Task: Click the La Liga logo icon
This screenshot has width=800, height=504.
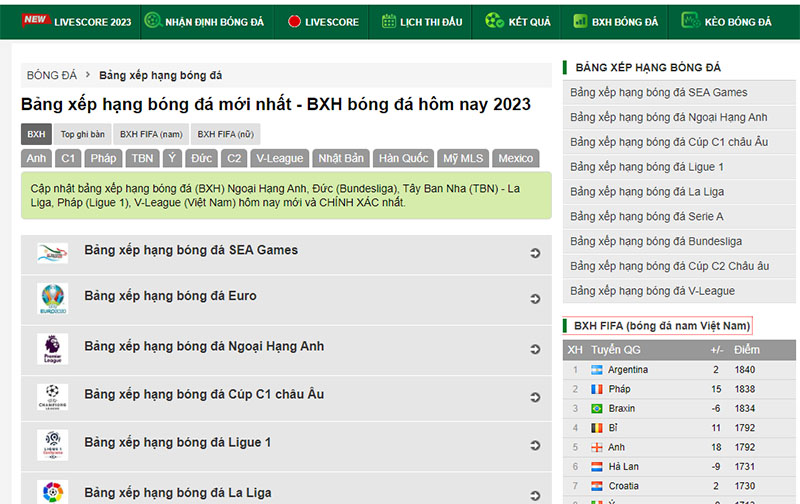Action: click(x=52, y=491)
